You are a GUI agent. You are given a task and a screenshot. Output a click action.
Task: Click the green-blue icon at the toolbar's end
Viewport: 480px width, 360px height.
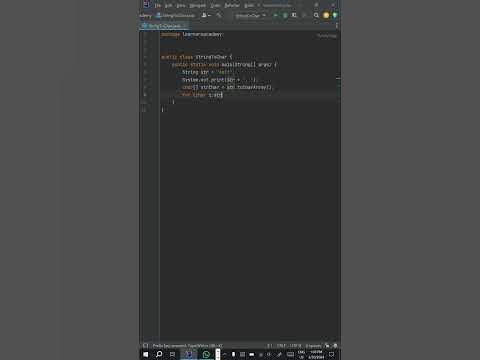pyautogui.click(x=335, y=15)
